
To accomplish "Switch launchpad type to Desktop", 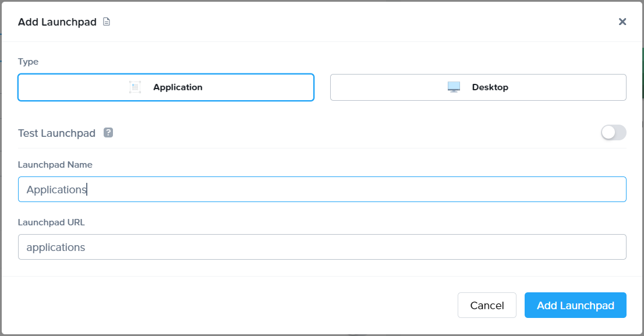I will pyautogui.click(x=477, y=87).
